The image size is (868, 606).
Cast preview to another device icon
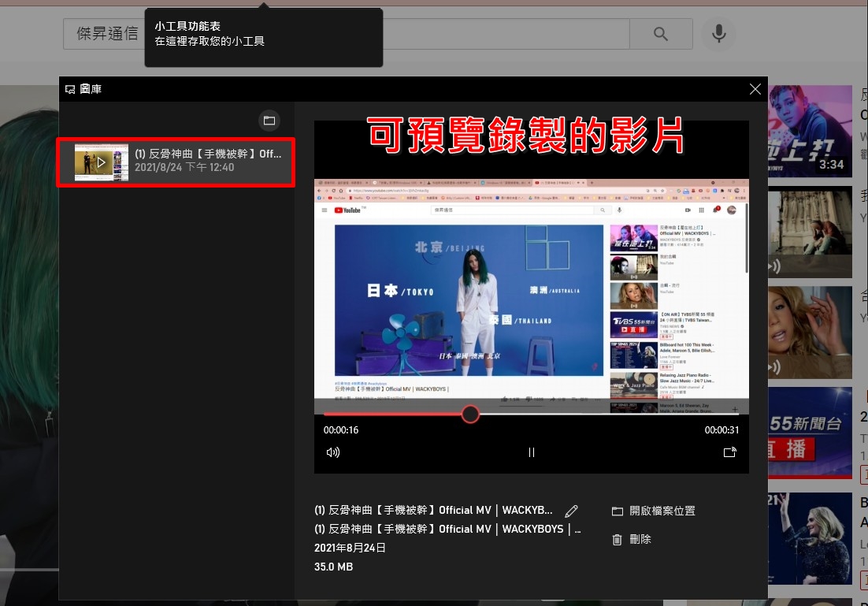coord(730,452)
